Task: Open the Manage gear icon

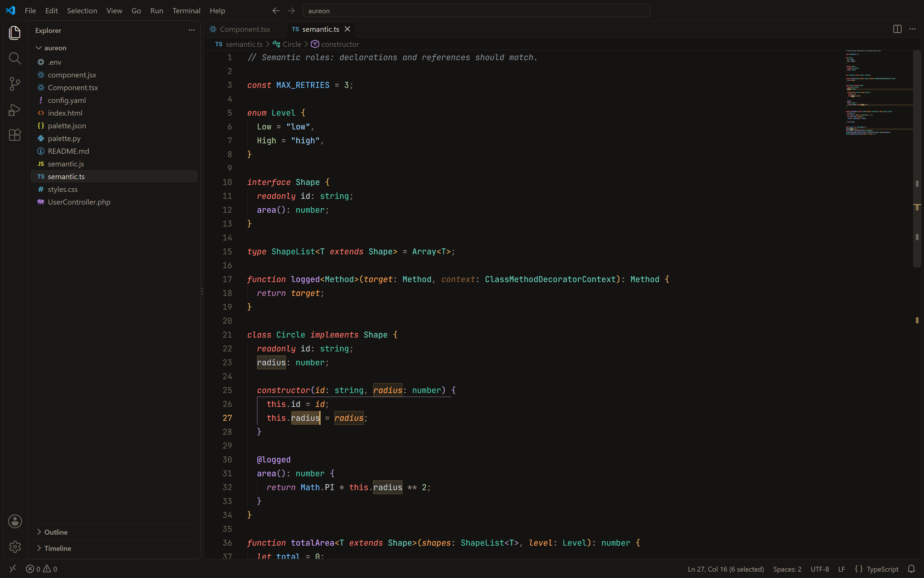Action: coord(15,547)
